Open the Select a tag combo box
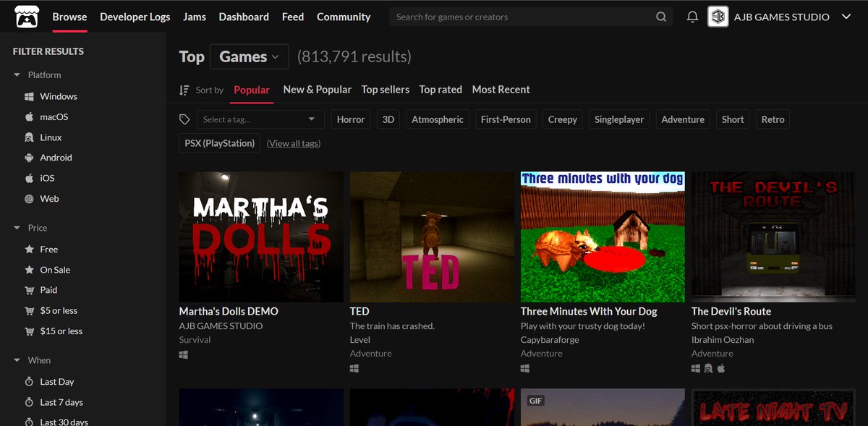868x426 pixels. (x=259, y=119)
